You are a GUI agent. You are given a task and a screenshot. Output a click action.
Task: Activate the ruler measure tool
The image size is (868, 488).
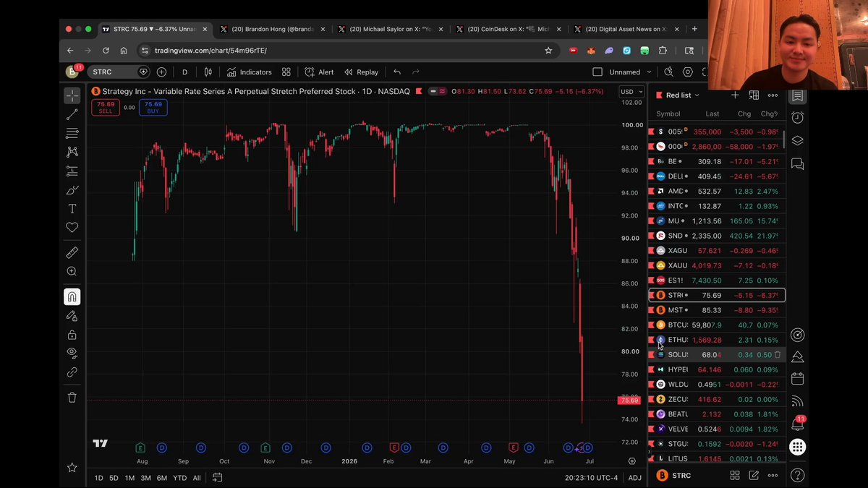(72, 252)
